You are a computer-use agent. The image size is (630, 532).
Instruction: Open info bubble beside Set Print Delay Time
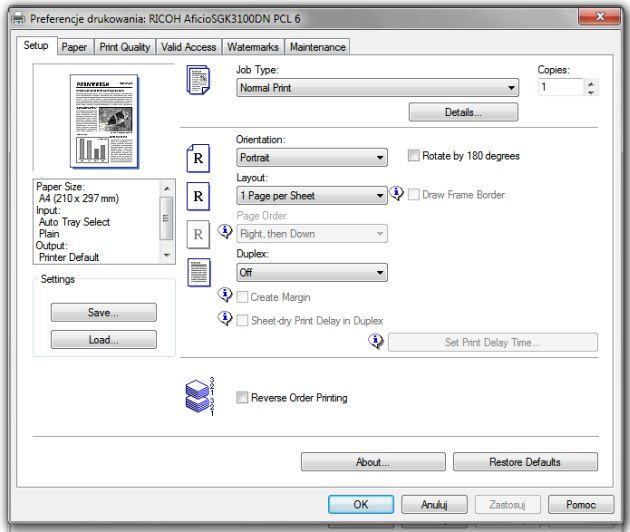[x=376, y=341]
